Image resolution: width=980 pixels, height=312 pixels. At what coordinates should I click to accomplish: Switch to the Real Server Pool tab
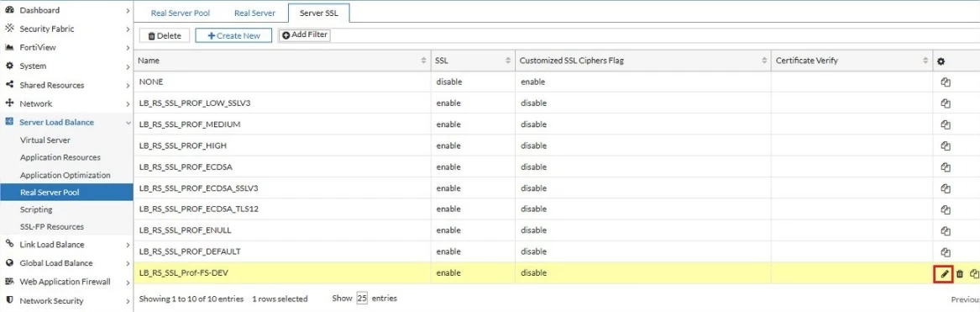pos(181,13)
